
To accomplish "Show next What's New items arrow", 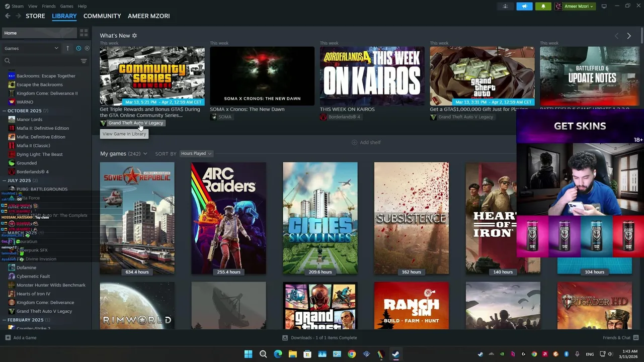I will 629,36.
